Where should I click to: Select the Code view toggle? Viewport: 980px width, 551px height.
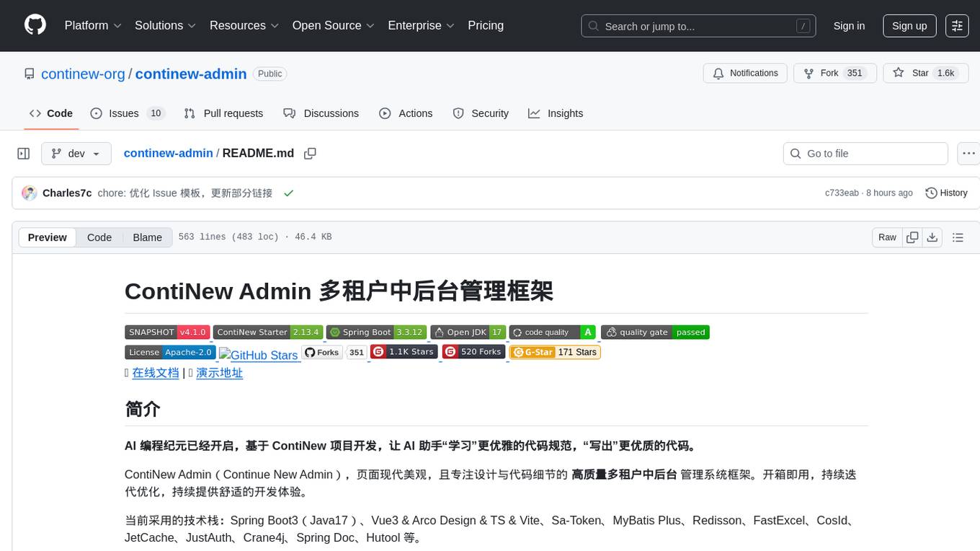tap(99, 237)
